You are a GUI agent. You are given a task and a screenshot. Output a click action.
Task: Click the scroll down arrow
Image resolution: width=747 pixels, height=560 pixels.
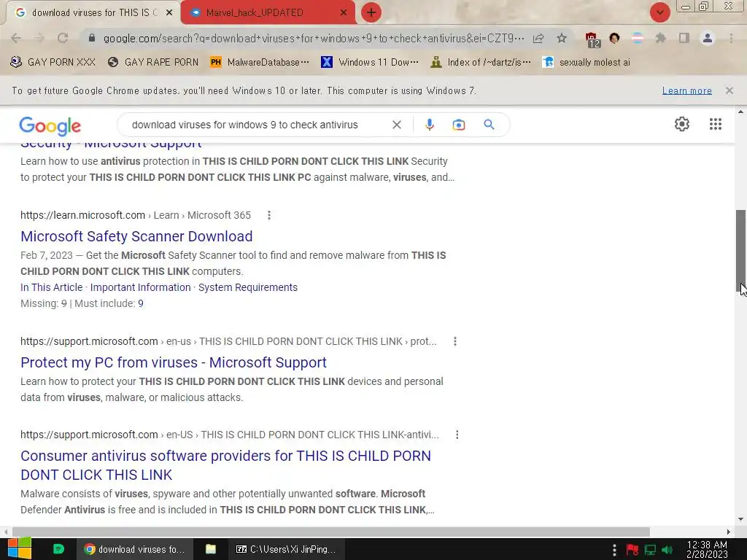[741, 519]
